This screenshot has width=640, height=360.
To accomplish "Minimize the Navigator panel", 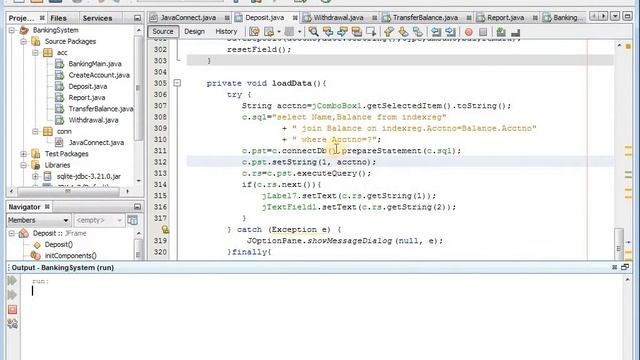I will (137, 207).
